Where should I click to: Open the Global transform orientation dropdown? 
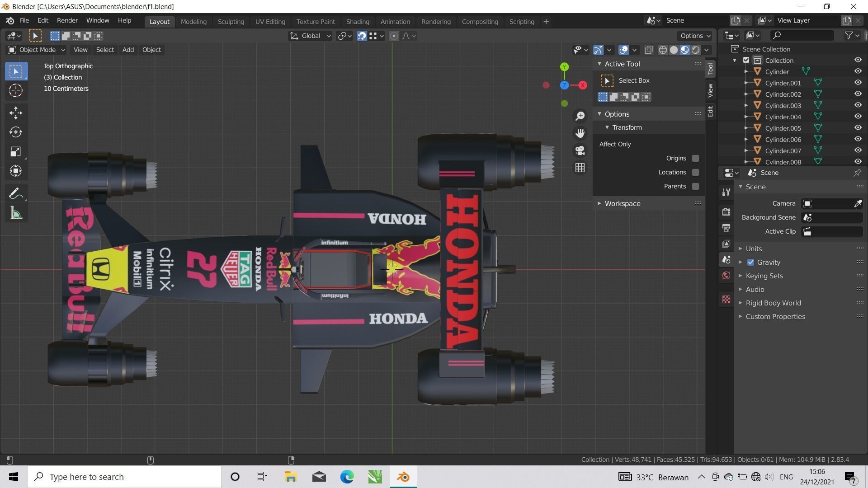(310, 36)
